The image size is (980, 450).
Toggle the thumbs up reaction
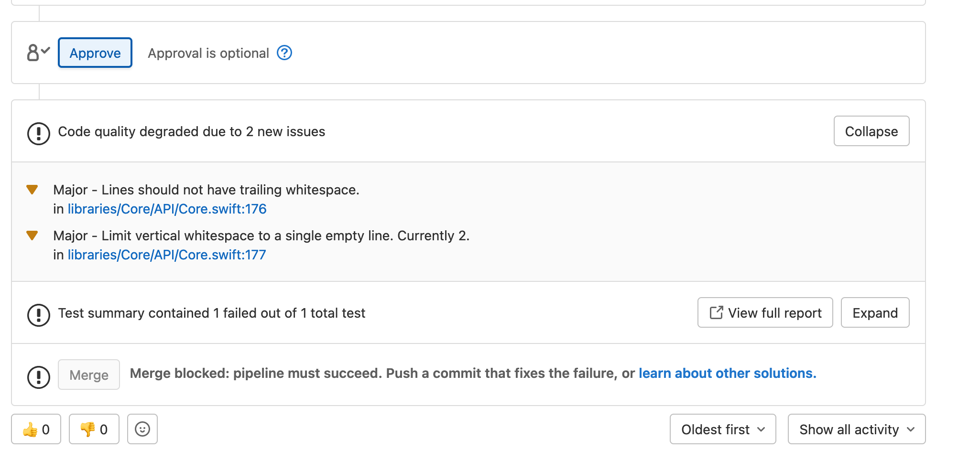pyautogui.click(x=36, y=429)
